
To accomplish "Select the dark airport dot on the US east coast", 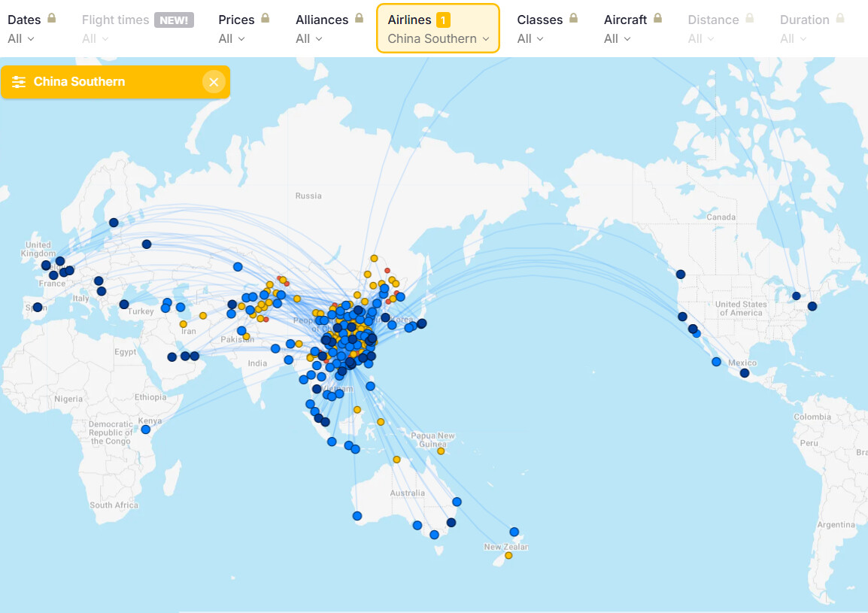I will point(812,306).
